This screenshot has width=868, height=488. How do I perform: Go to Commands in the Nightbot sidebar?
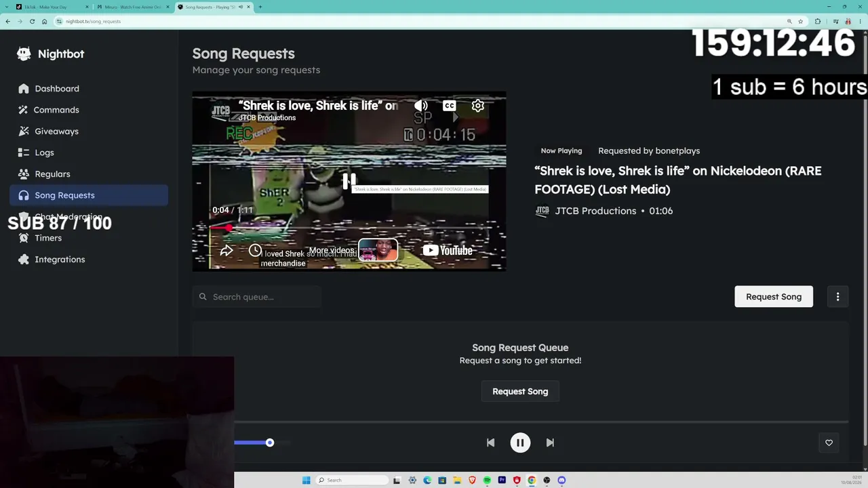(89, 110)
